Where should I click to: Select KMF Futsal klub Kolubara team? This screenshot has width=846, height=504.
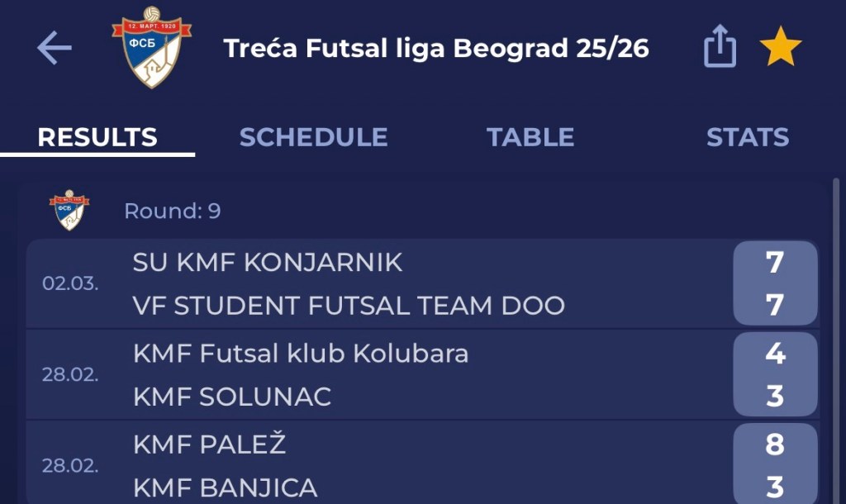click(x=301, y=354)
